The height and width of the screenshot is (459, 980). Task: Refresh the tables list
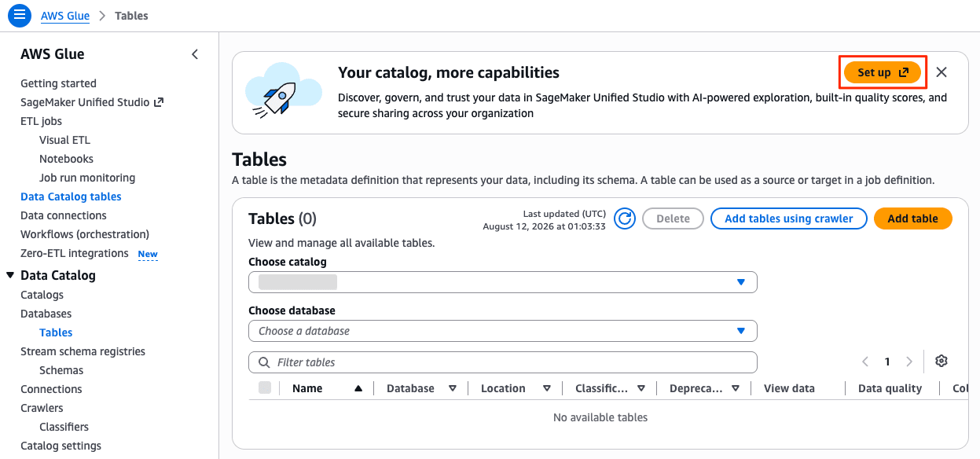pyautogui.click(x=625, y=218)
